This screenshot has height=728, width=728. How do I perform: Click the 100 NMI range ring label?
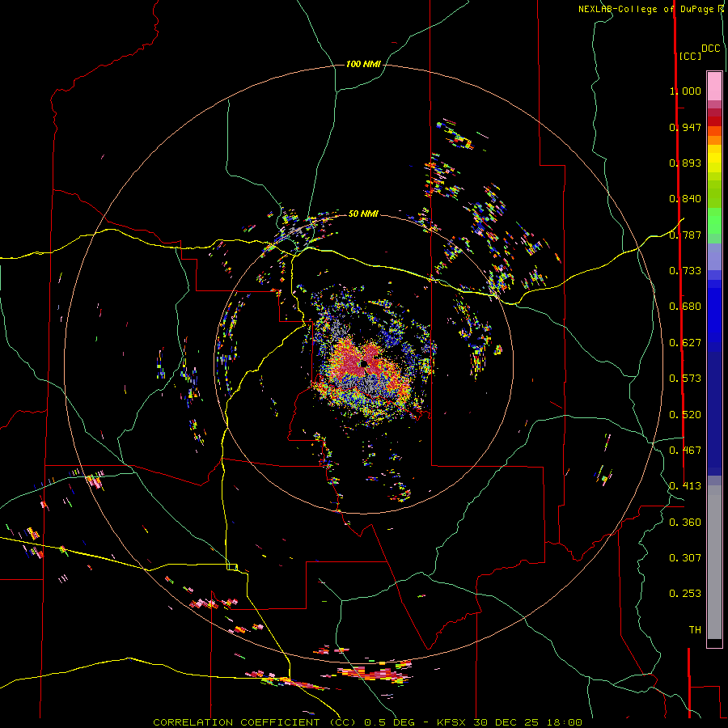tap(363, 64)
